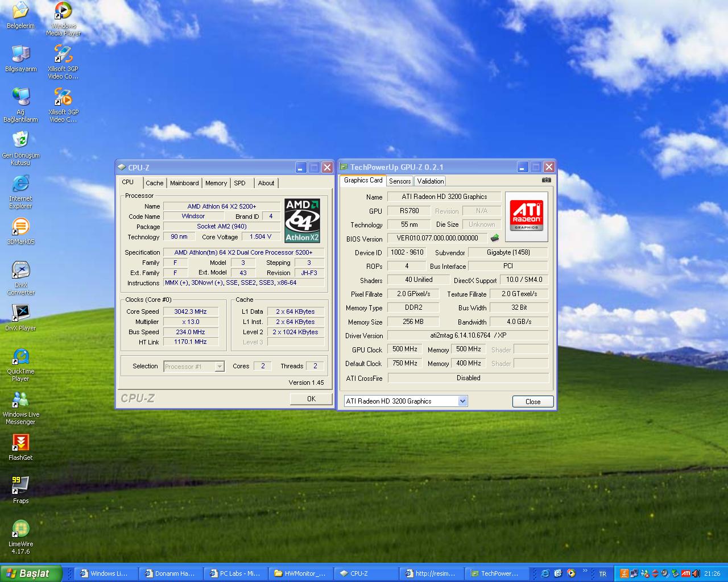Click the Core Speed value 3042.3 MHz
The image size is (728, 582).
point(191,311)
